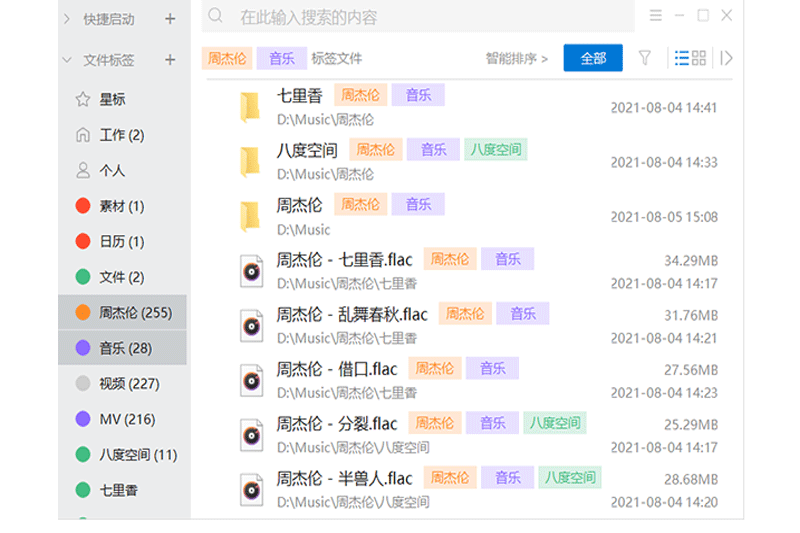Open the 智能排序 sort dropdown
This screenshot has width=800, height=533.
[x=517, y=58]
